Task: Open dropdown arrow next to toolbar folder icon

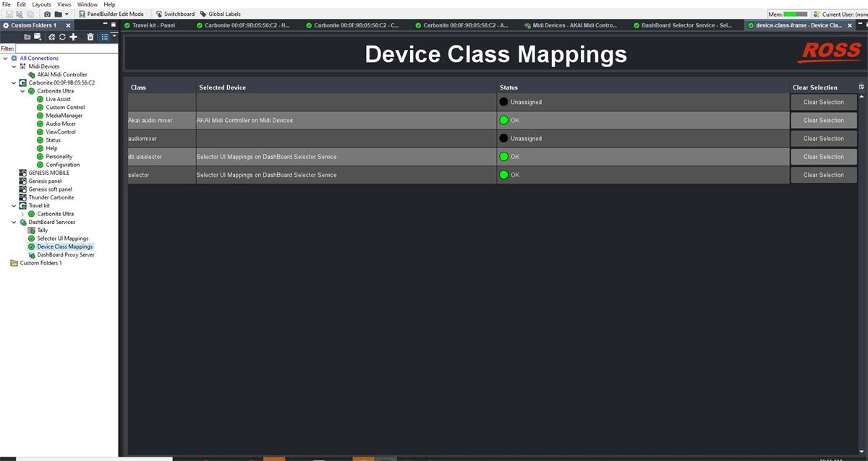Action: coord(67,14)
